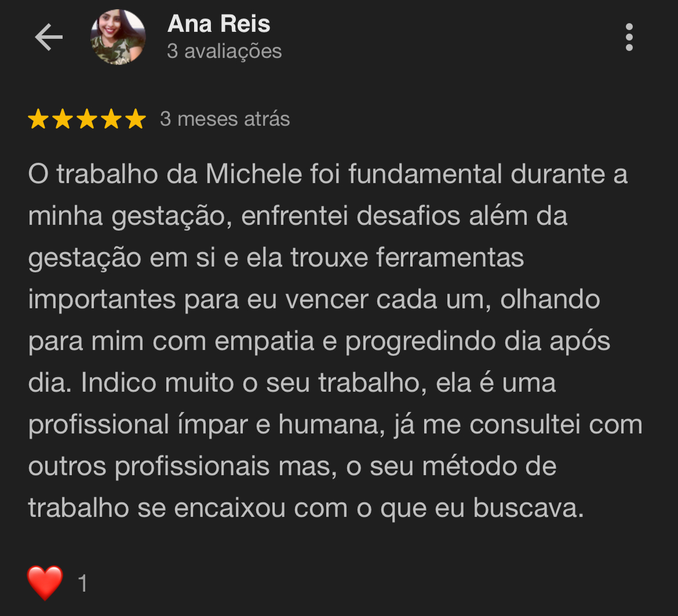Tap the red heart like icon
The image size is (678, 616).
[45, 583]
